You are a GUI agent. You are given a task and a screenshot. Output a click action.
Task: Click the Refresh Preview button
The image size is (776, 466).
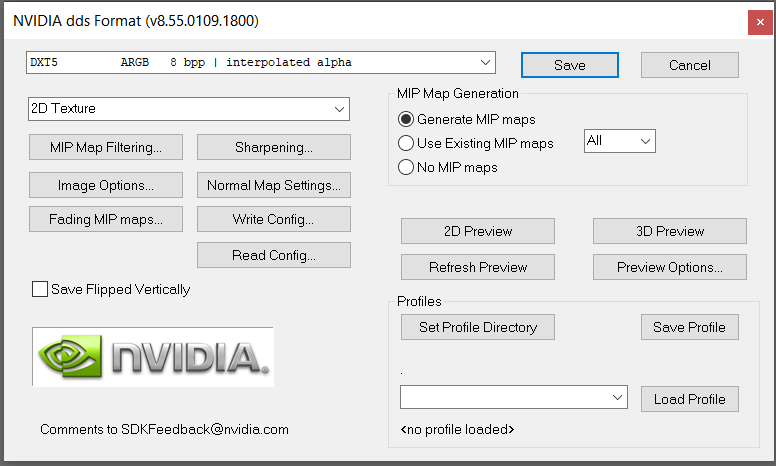click(478, 267)
